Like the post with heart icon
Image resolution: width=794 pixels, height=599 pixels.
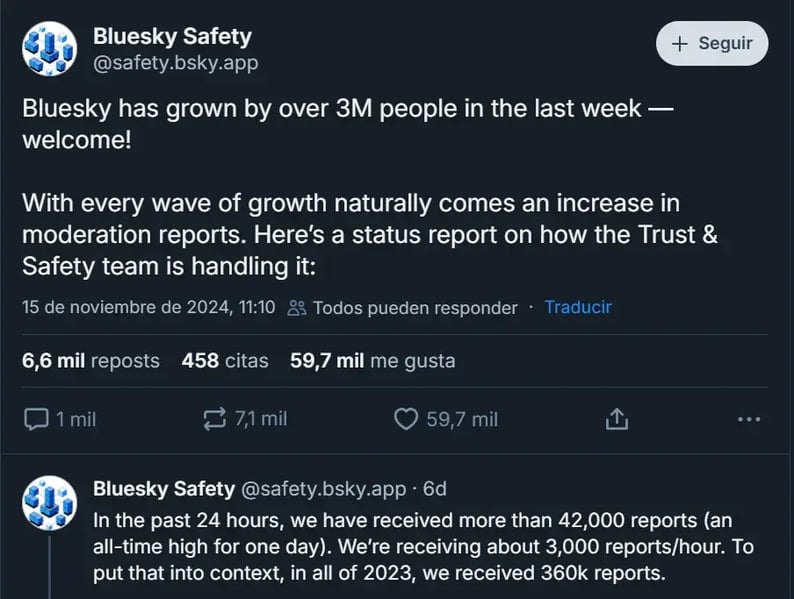coord(406,419)
